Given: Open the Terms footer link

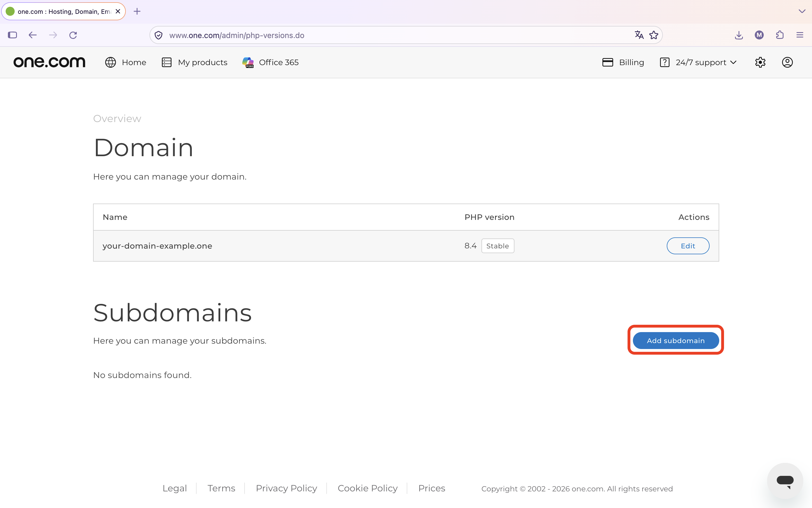Looking at the screenshot, I should click(x=221, y=488).
